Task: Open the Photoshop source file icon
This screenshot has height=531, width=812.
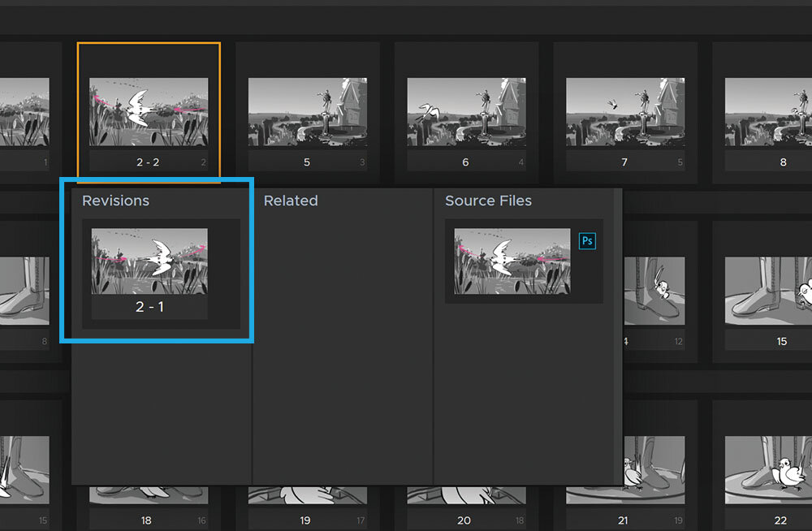Action: click(x=587, y=241)
